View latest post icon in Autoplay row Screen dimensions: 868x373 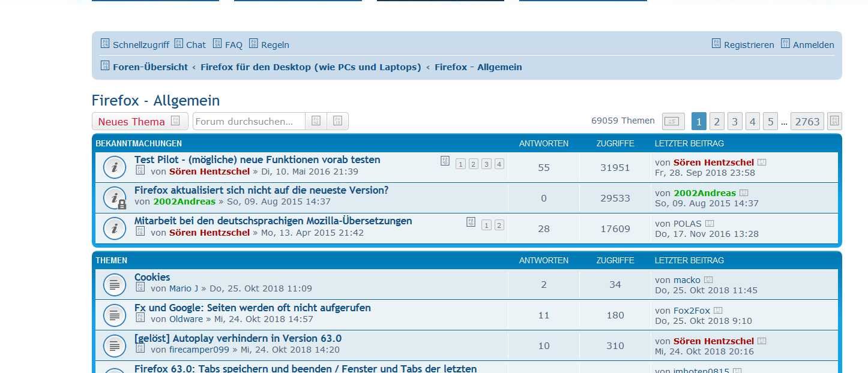762,341
